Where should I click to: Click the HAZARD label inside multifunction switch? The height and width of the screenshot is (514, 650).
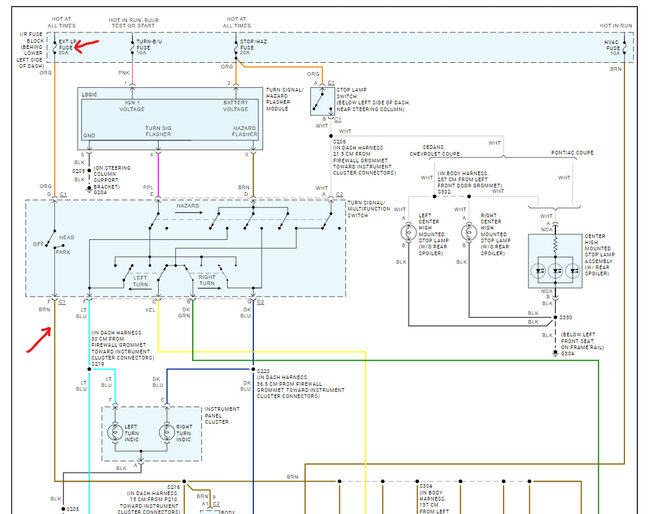point(187,206)
